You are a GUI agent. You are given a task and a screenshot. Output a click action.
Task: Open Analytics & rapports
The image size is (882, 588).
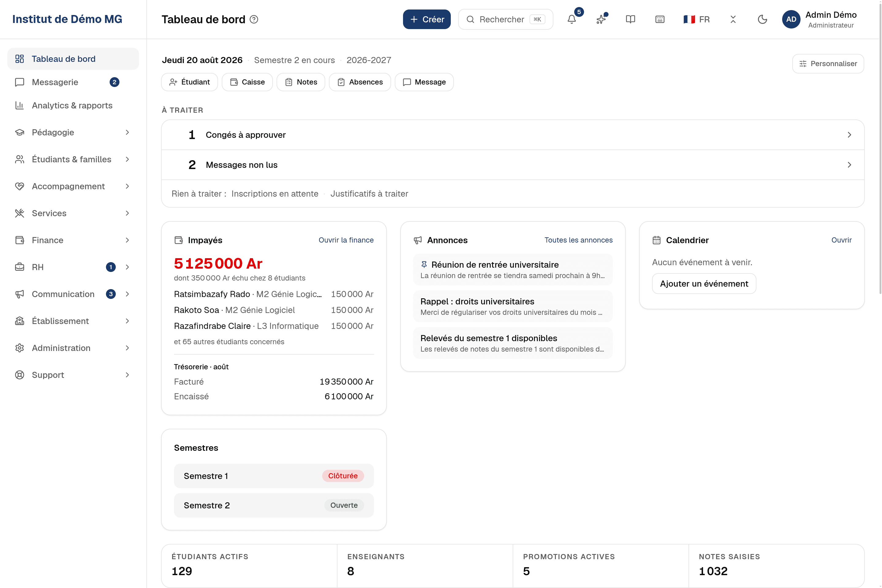tap(73, 105)
